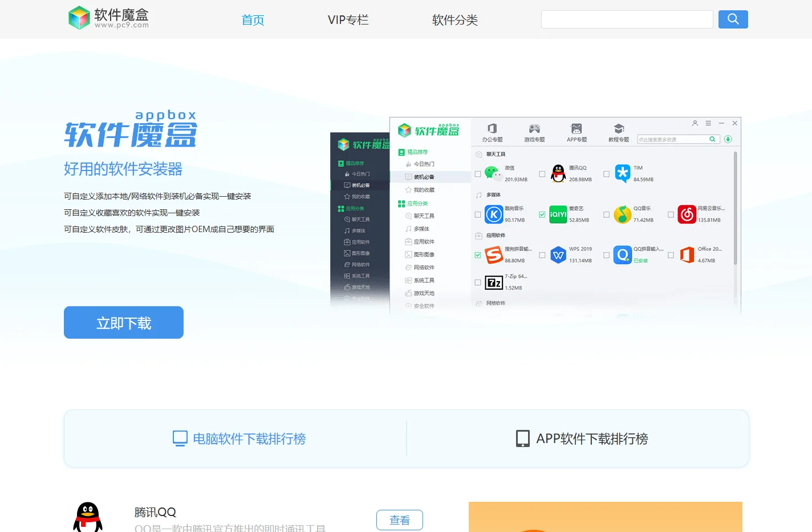The image size is (812, 532).
Task: Uncheck the 搜狗拼音输入 checkbox
Action: pos(478,255)
